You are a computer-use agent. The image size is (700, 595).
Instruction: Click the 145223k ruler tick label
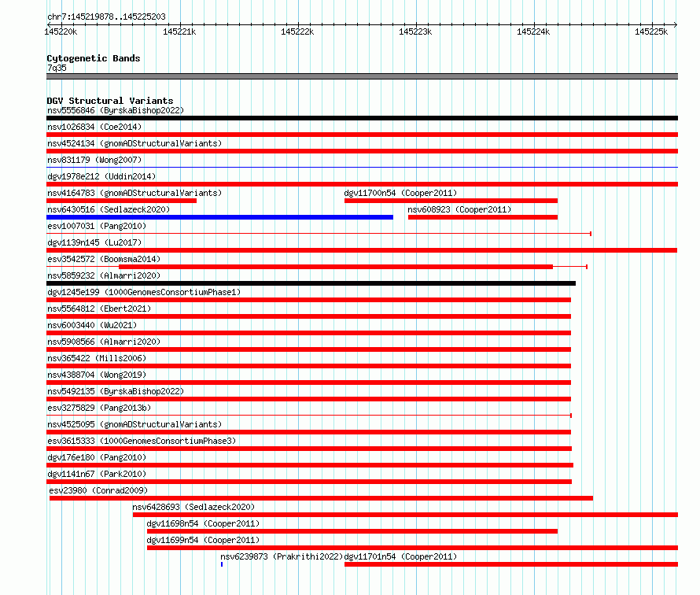point(415,31)
